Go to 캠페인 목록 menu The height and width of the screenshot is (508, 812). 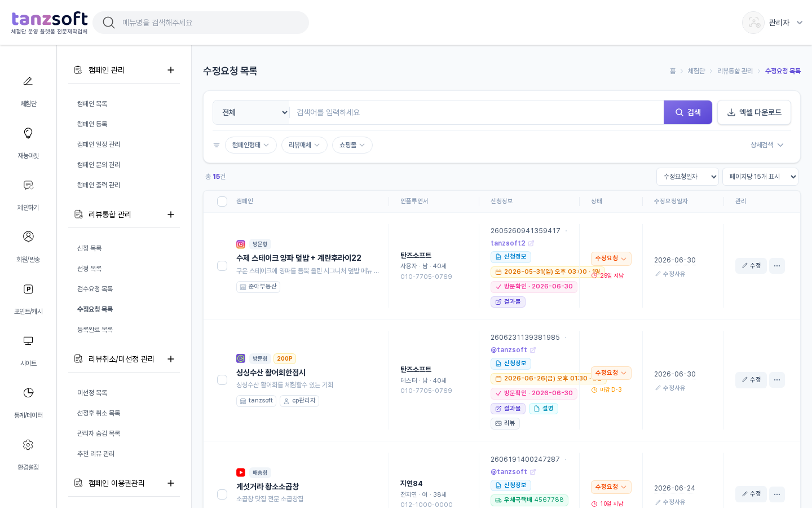point(92,104)
